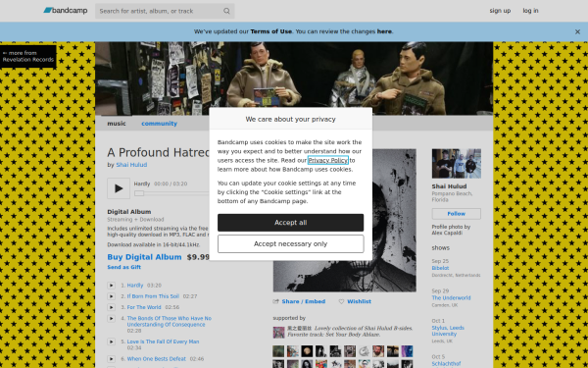Open If Born From This Soil track link
Screen dimensions: 588x368
click(x=153, y=296)
